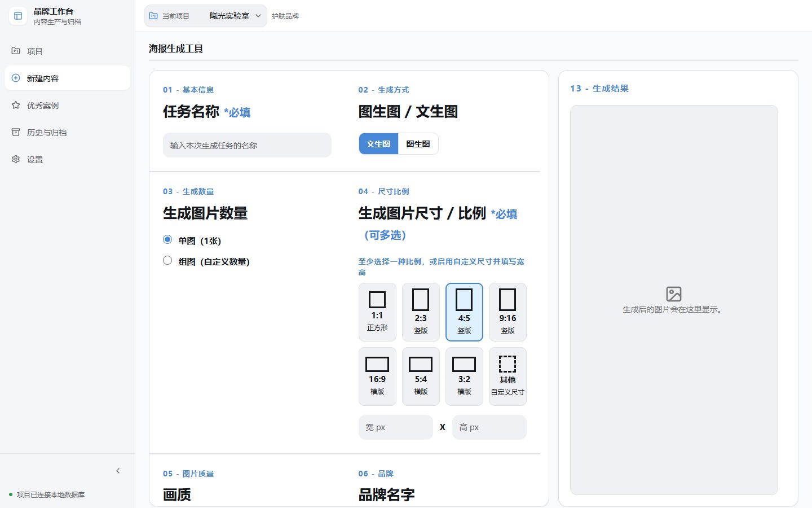Viewport: 812px width, 508px height.
Task: Open 历史与归档 in the sidebar
Action: (x=67, y=132)
